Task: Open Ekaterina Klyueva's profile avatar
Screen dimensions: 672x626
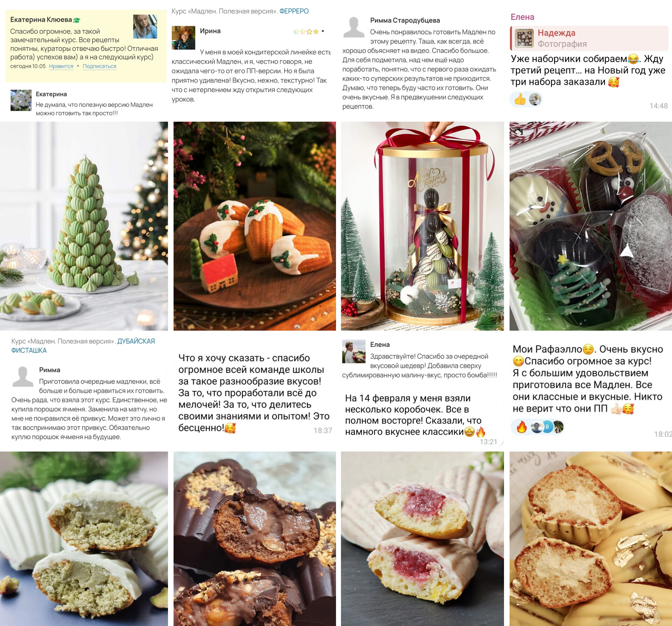Action: pos(145,27)
